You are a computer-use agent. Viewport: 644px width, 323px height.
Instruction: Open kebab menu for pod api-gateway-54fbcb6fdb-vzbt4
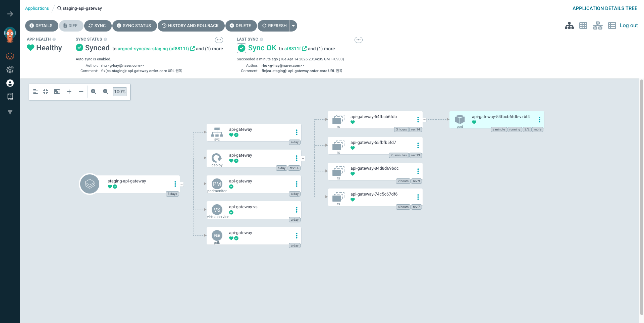[539, 120]
